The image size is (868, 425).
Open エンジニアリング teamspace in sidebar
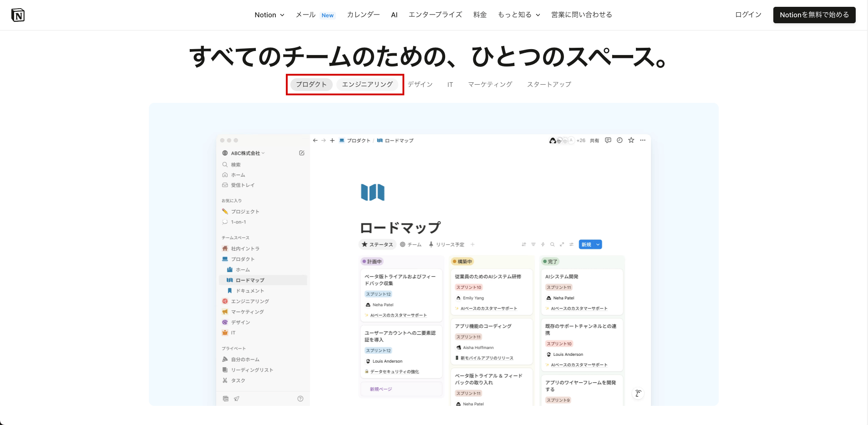click(x=245, y=301)
